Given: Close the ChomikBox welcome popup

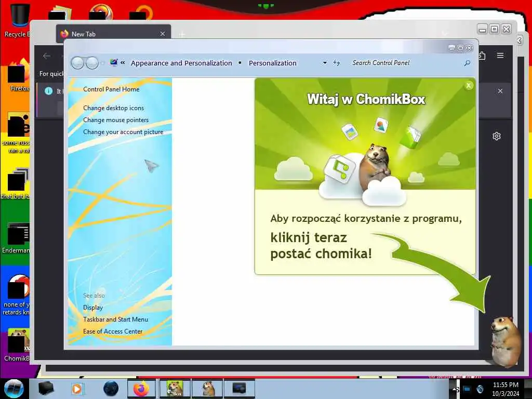Looking at the screenshot, I should tap(469, 86).
